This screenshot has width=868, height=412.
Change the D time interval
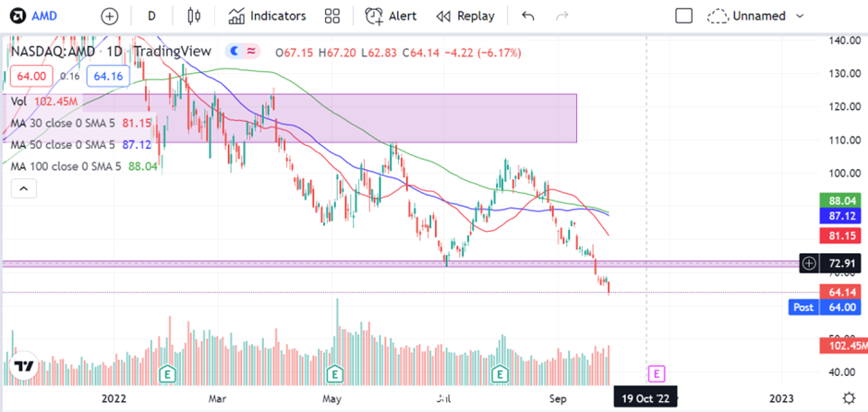(x=151, y=16)
